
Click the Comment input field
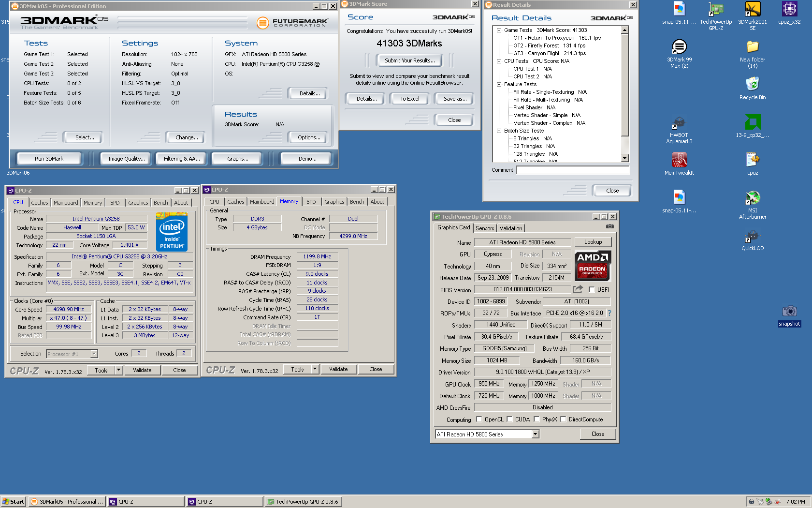coord(573,170)
